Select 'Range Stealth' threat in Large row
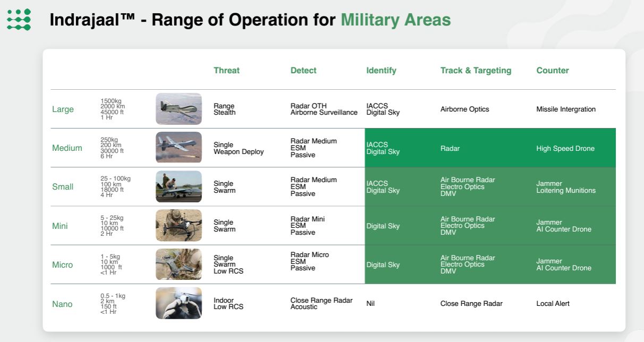 [225, 109]
